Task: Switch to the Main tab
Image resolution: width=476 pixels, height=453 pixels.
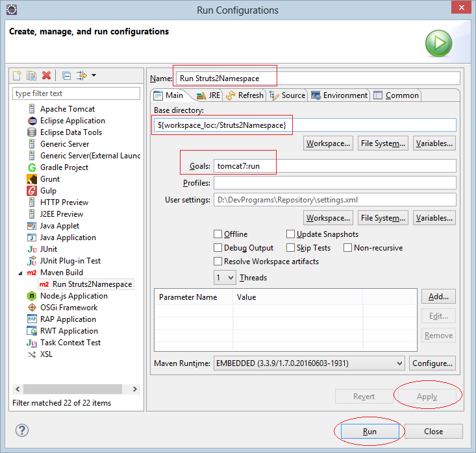Action: point(169,95)
